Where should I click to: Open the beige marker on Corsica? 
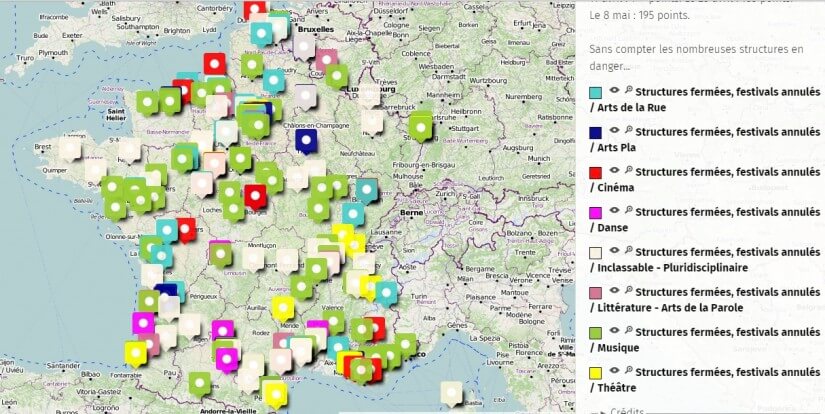point(451,393)
